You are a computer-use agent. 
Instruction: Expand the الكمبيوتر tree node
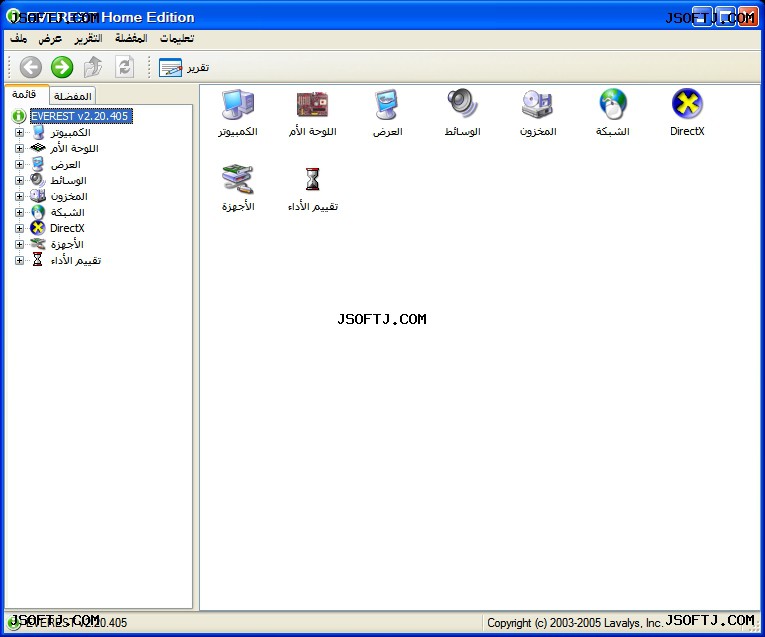click(x=19, y=132)
